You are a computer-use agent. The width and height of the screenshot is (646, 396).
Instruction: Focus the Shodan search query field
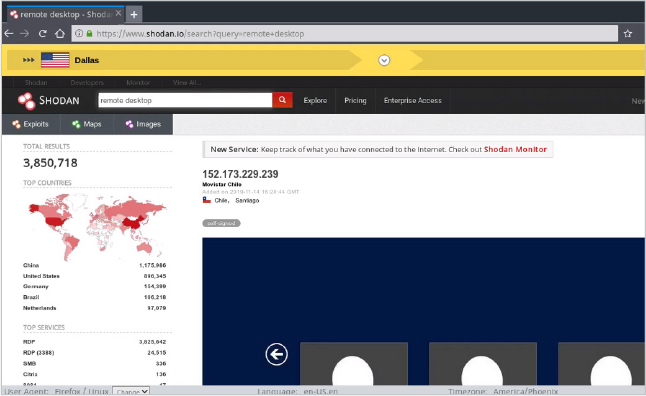click(185, 100)
